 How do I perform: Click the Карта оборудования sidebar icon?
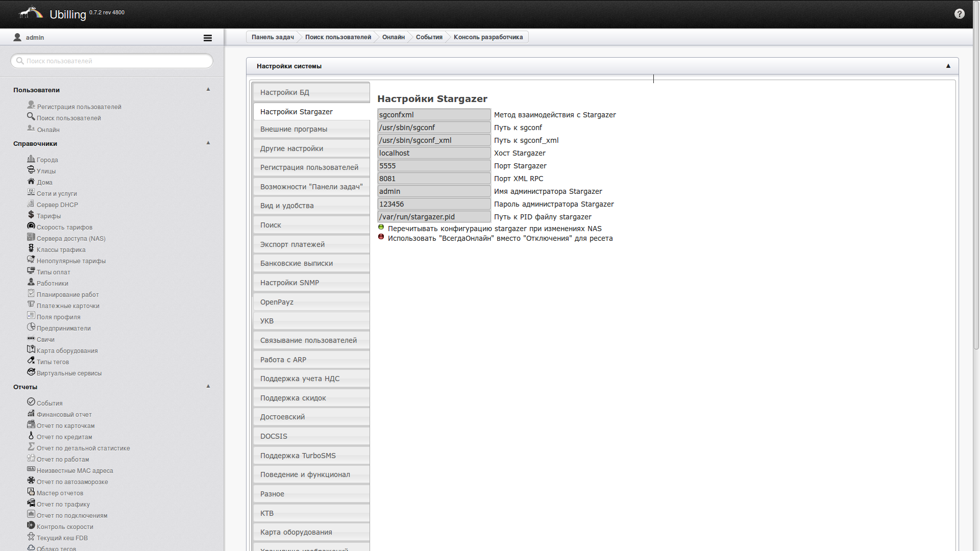[31, 349]
